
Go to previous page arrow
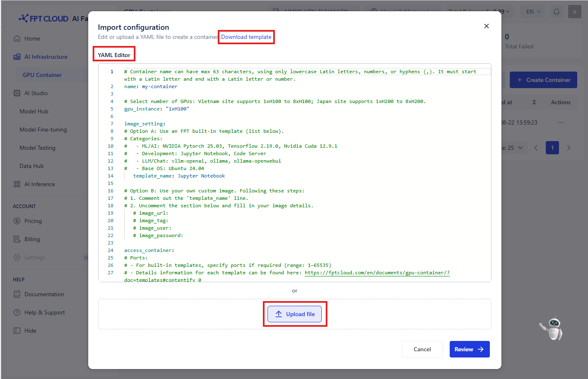pos(536,148)
